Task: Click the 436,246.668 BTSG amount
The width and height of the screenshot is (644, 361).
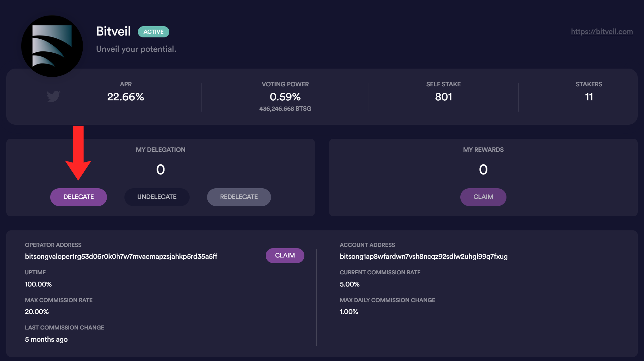Action: tap(285, 108)
